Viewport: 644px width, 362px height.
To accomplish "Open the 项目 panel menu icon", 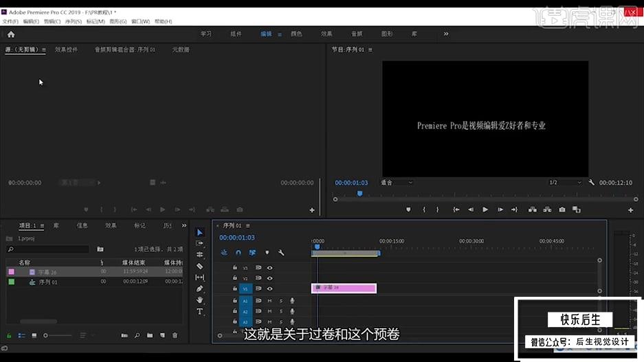I will (42, 226).
